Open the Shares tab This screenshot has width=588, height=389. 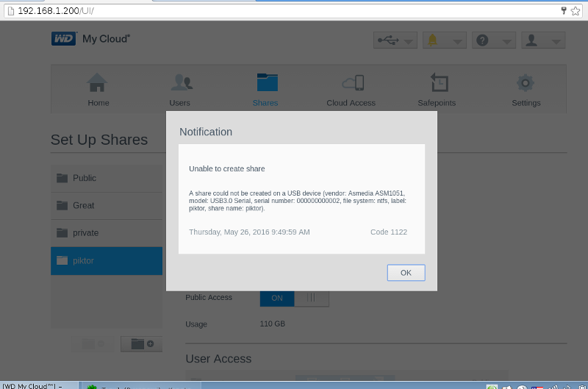(x=265, y=90)
